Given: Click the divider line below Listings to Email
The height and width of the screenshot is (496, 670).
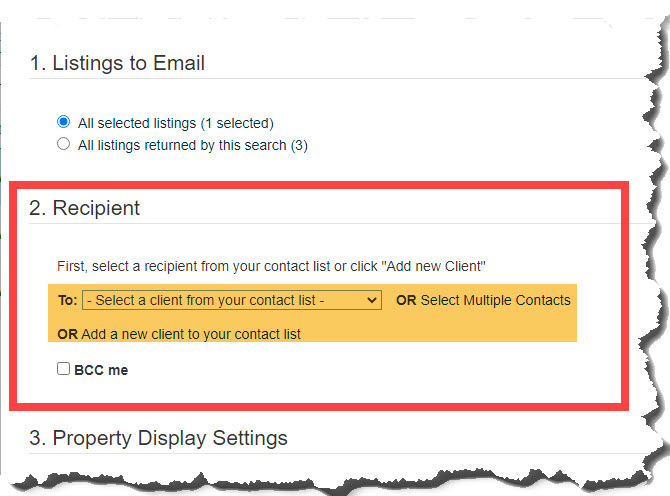Looking at the screenshot, I should (x=338, y=79).
